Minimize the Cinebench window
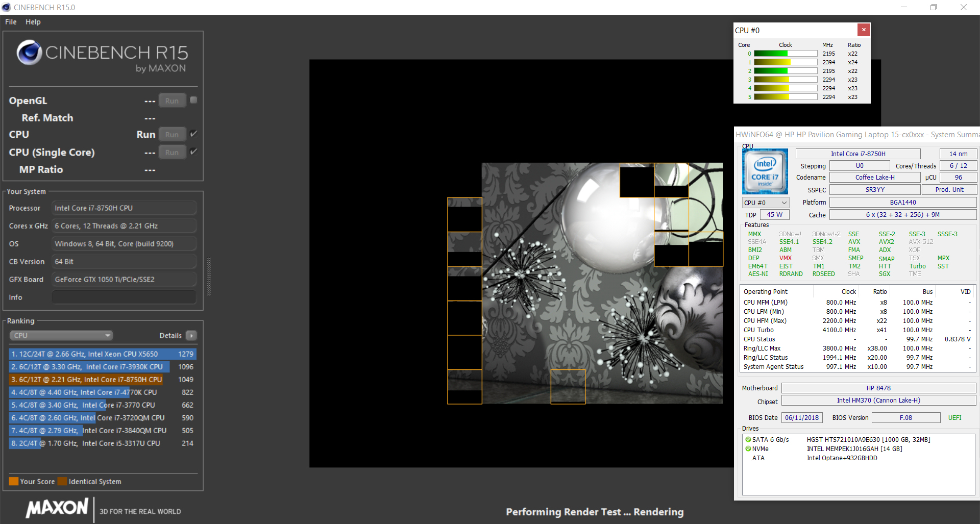 coord(904,7)
